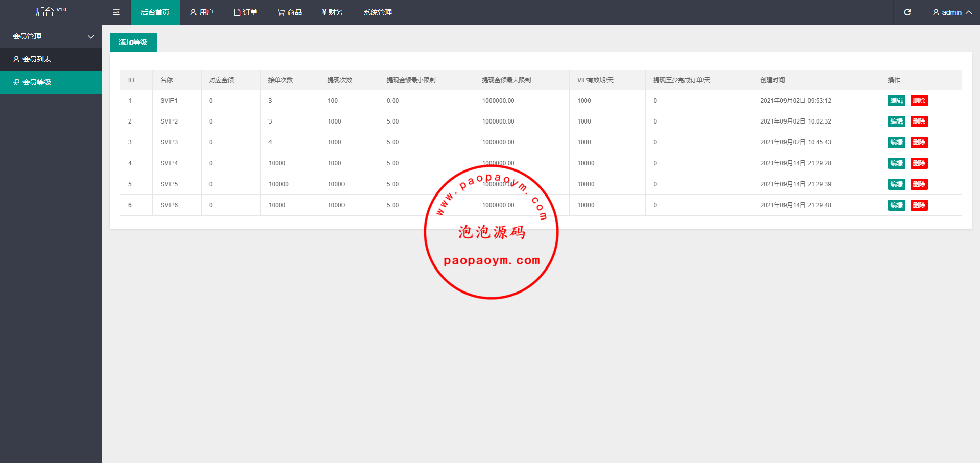This screenshot has width=980, height=463.
Task: Click the refresh icon in top bar
Action: tap(908, 12)
